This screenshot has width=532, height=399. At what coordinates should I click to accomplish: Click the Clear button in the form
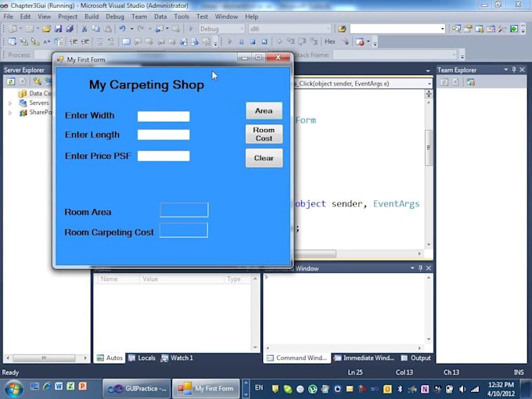[x=264, y=158]
